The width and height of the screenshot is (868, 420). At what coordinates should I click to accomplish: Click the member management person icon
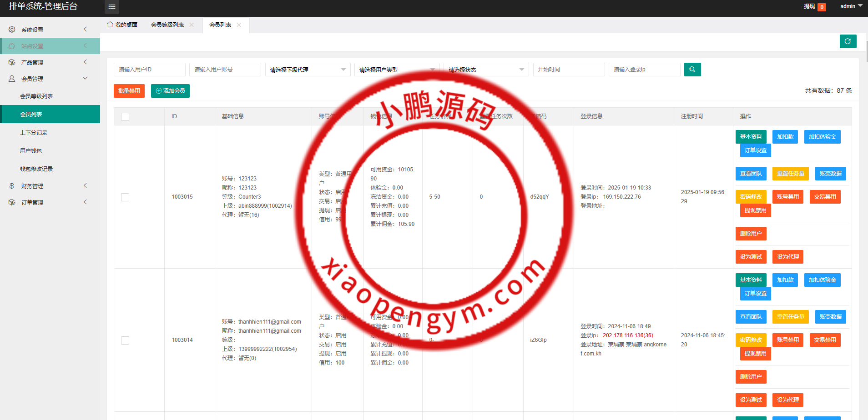(x=12, y=79)
